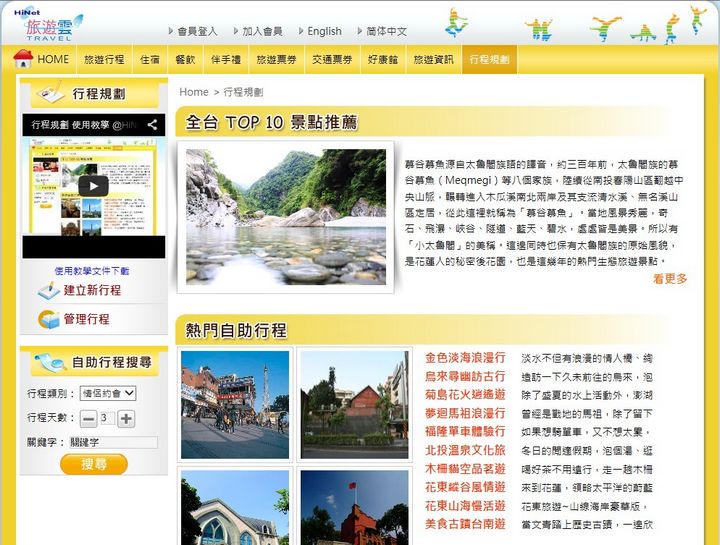The image size is (720, 545).
Task: Open the 餐飲 menu tab
Action: pyautogui.click(x=186, y=59)
